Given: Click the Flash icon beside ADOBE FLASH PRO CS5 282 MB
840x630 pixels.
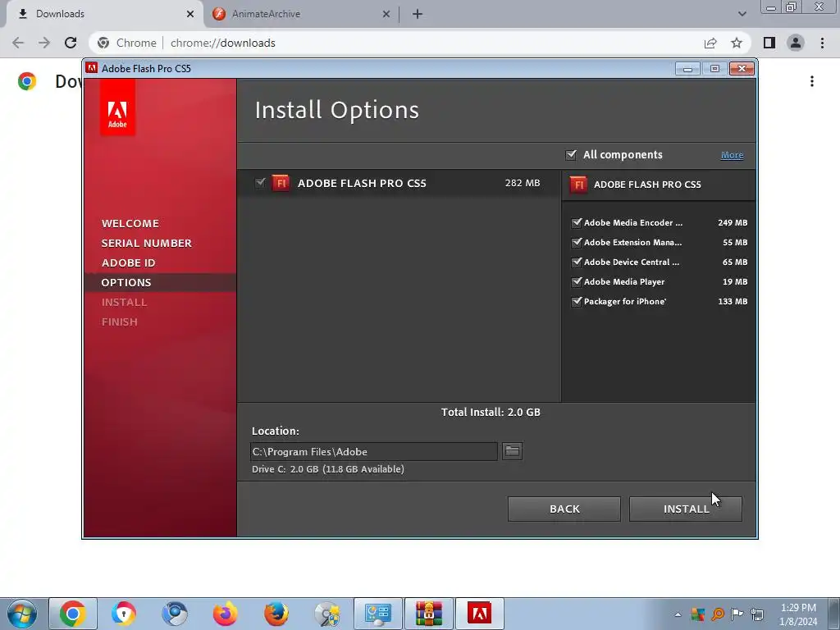Looking at the screenshot, I should pos(281,183).
